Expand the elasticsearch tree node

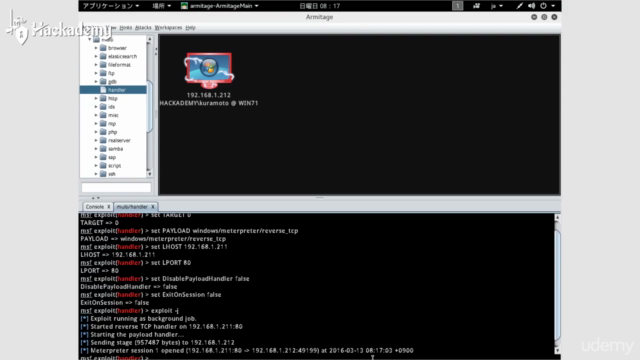(96, 56)
